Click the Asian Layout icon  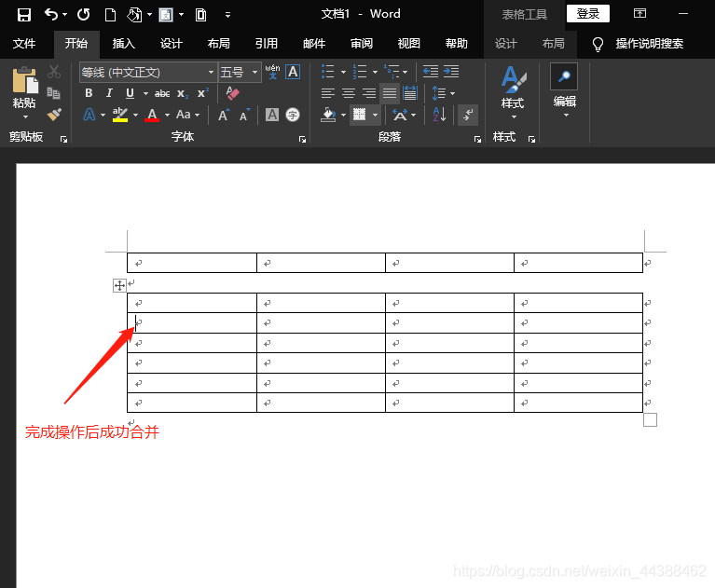[x=400, y=115]
